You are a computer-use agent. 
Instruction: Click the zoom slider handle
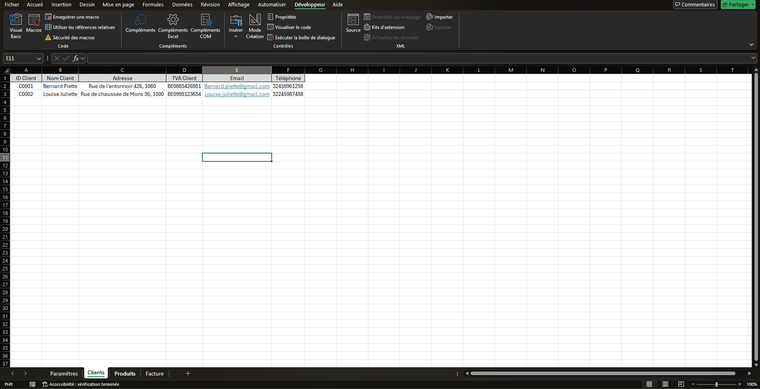click(x=716, y=384)
